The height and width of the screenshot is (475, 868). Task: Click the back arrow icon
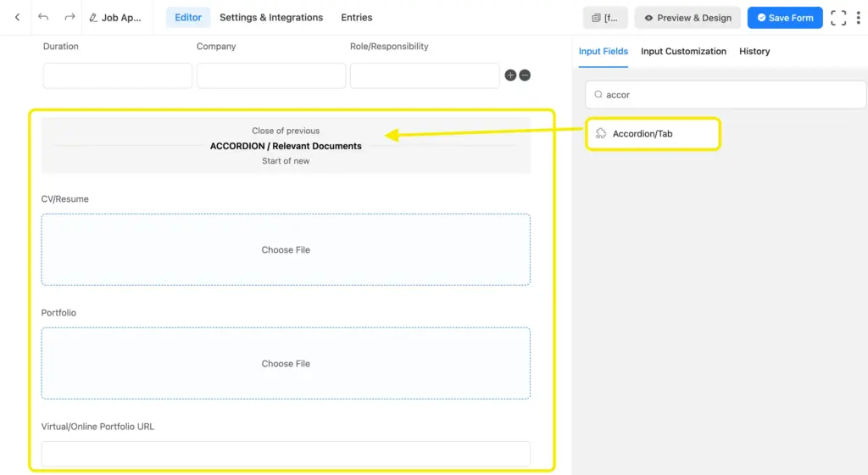tap(17, 17)
